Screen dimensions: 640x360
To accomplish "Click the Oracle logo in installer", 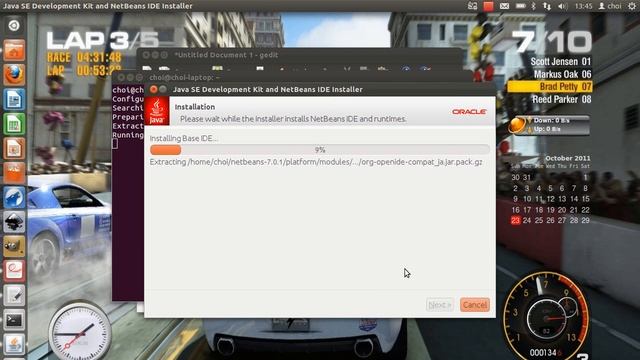I will pyautogui.click(x=469, y=111).
